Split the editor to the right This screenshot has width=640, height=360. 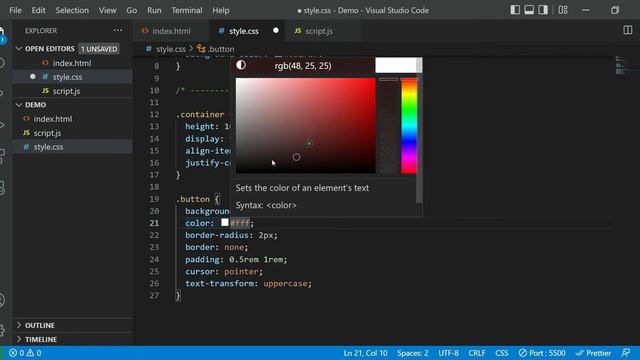(628, 30)
